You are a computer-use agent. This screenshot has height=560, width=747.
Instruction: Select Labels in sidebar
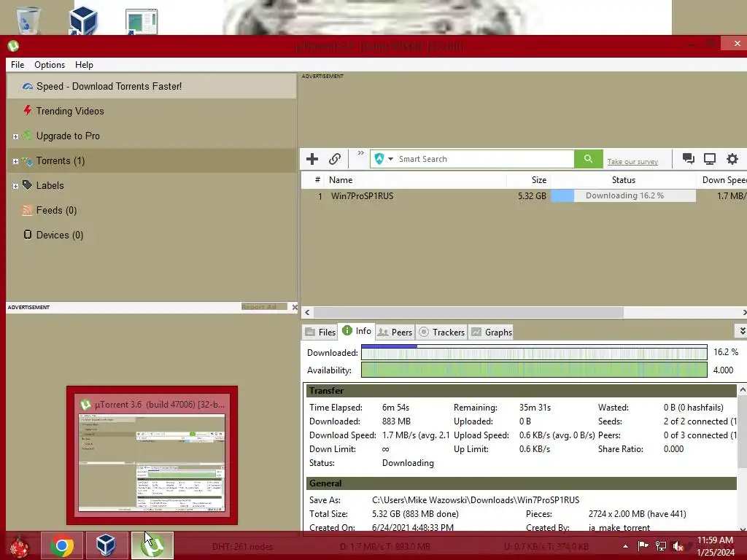[152, 185]
